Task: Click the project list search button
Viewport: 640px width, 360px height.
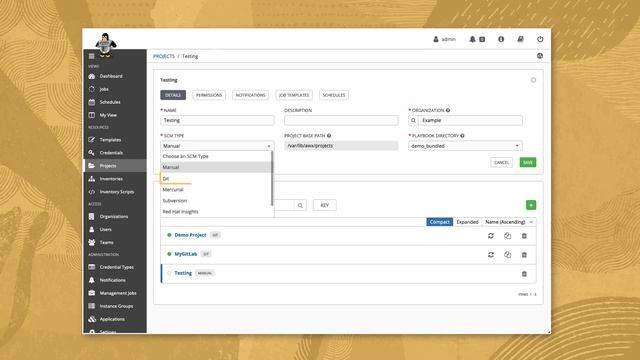Action: 300,205
